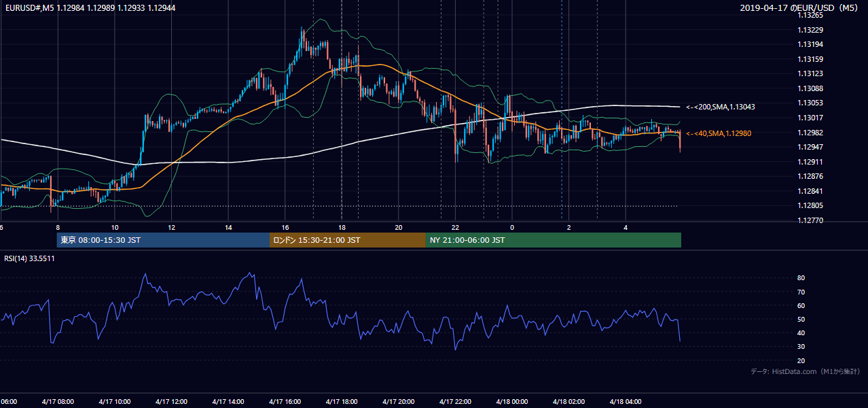This screenshot has width=868, height=408.
Task: Click the 4/18 04:00 date axis label
Action: (626, 401)
